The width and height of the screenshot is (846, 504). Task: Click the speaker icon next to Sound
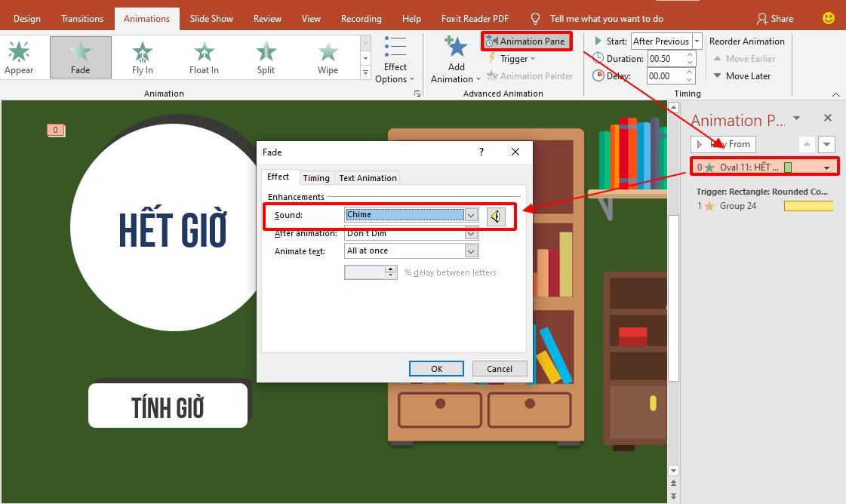coord(495,217)
